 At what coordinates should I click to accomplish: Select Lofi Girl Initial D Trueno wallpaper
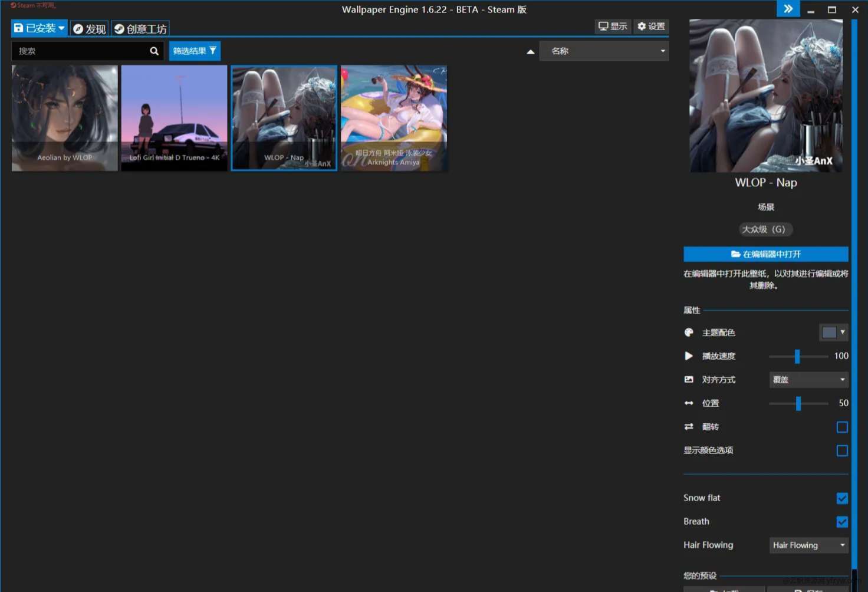(174, 118)
